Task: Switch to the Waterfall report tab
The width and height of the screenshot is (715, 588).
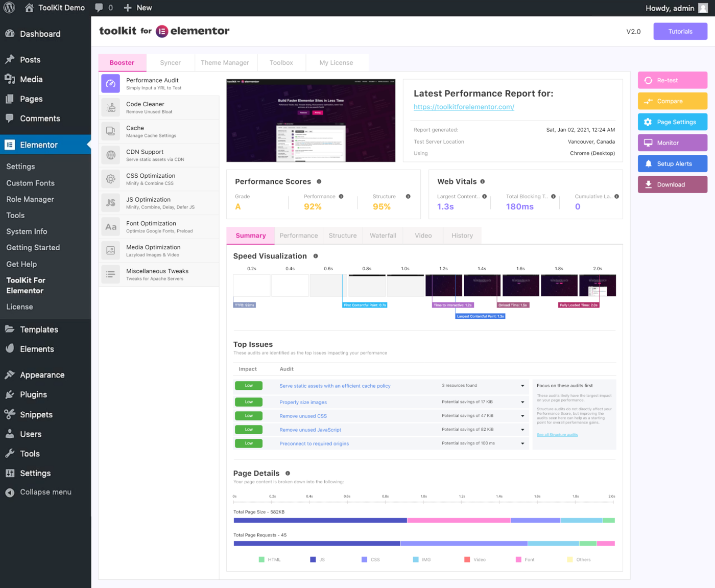Action: tap(383, 236)
